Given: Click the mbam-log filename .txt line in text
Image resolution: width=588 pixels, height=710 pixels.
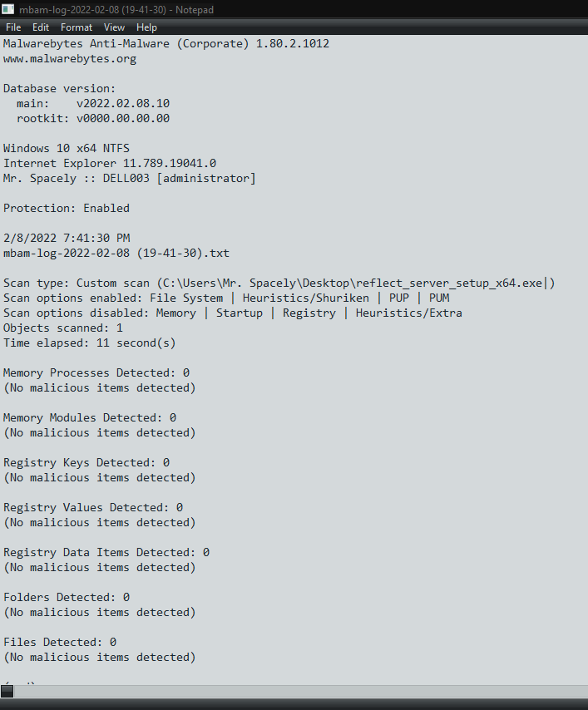Looking at the screenshot, I should (x=116, y=253).
